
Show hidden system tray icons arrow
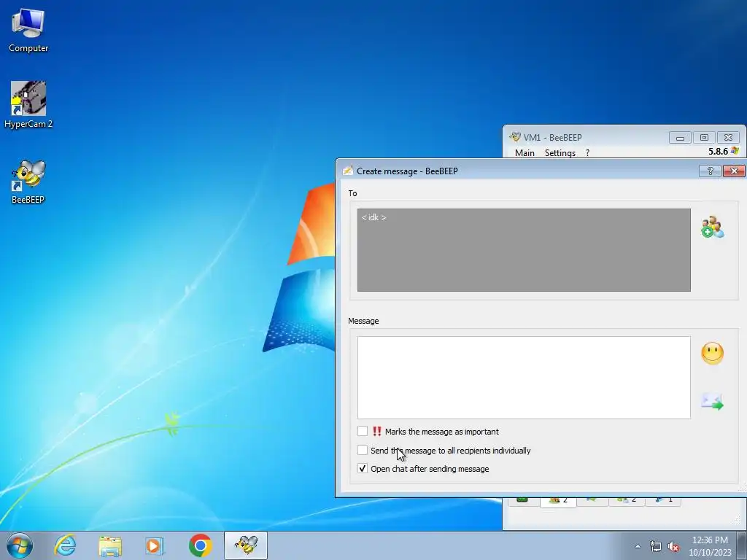click(638, 546)
